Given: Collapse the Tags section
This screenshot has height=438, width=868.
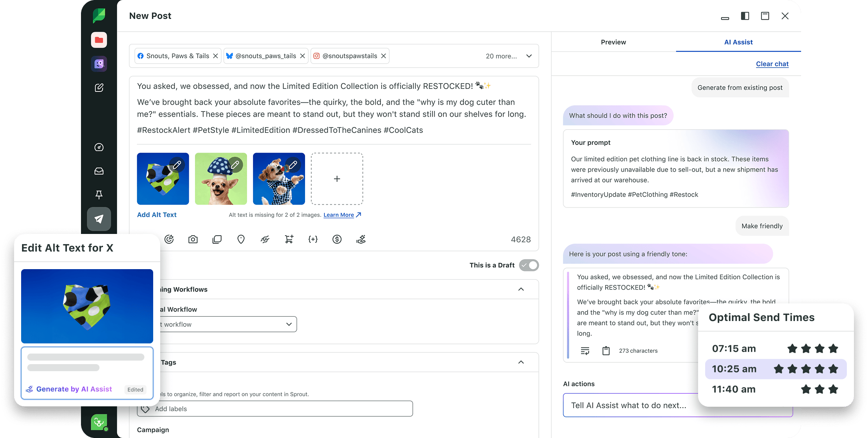Looking at the screenshot, I should tap(521, 362).
